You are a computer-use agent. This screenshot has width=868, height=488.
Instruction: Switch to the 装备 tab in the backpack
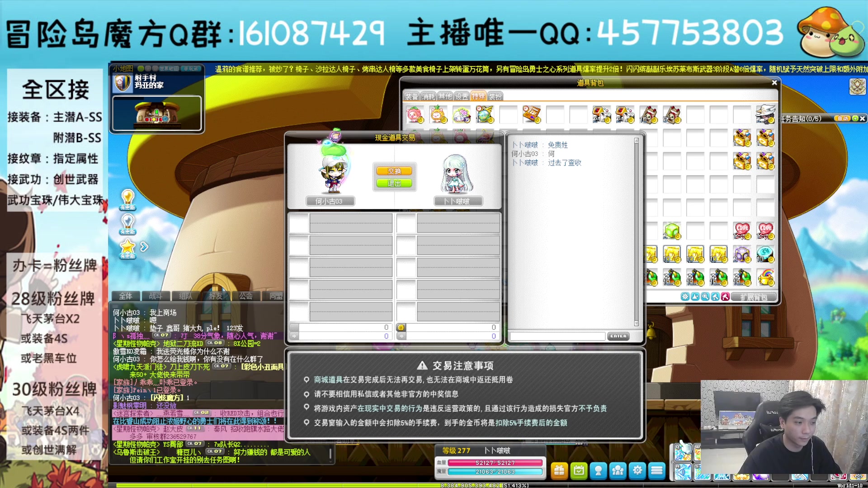pyautogui.click(x=411, y=96)
